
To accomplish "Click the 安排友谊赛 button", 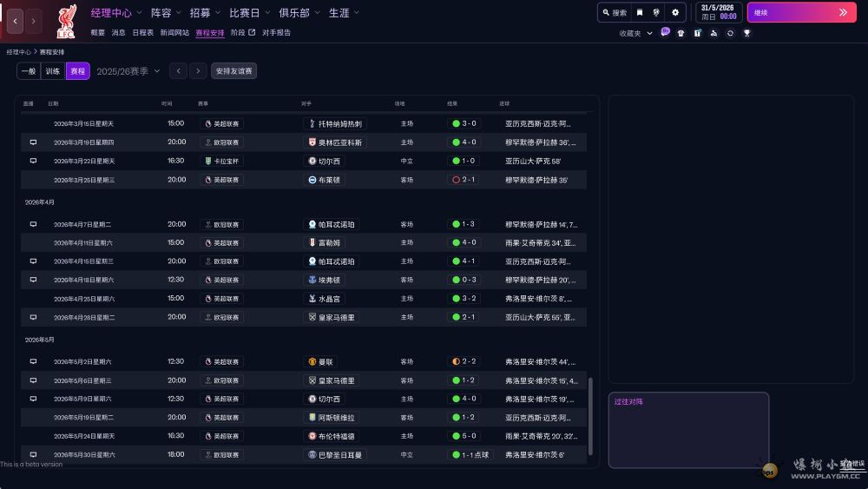I will [234, 71].
